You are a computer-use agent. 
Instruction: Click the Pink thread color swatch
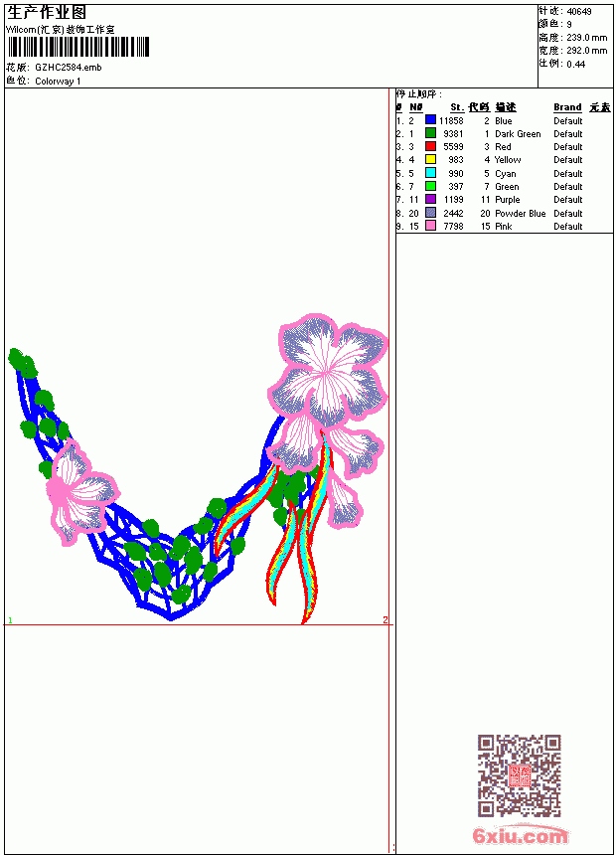click(x=430, y=227)
